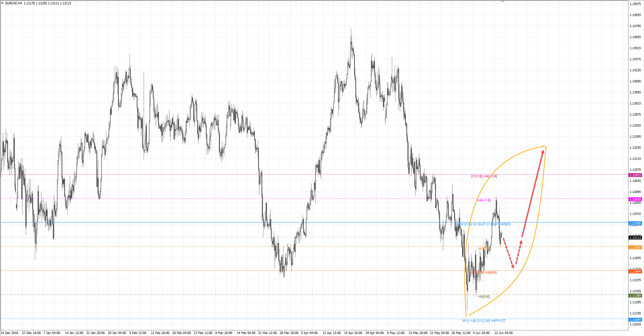Select the 'H4[+1/8]' level label
644x336 pixels.
click(x=484, y=200)
